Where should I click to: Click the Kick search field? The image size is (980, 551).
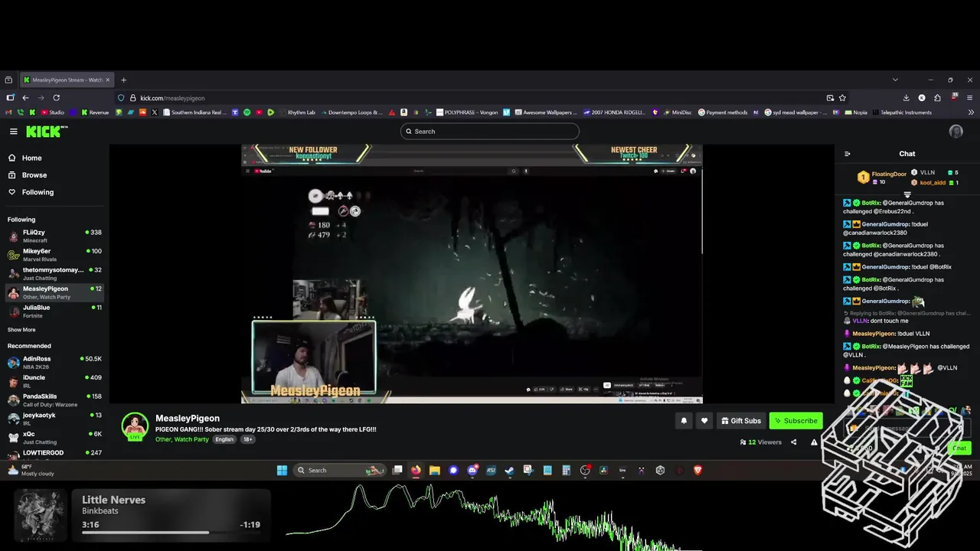[490, 132]
